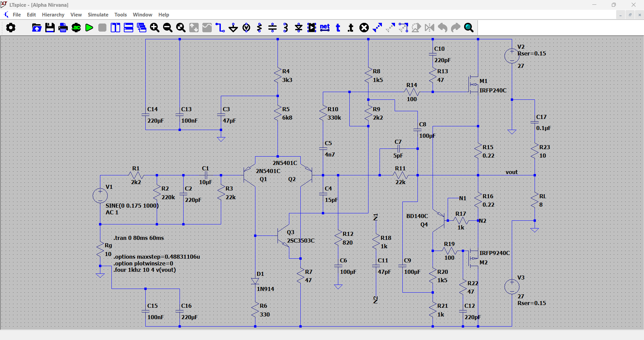Screen dimensions: 644x340
Task: Open the View menu
Action: (76, 15)
